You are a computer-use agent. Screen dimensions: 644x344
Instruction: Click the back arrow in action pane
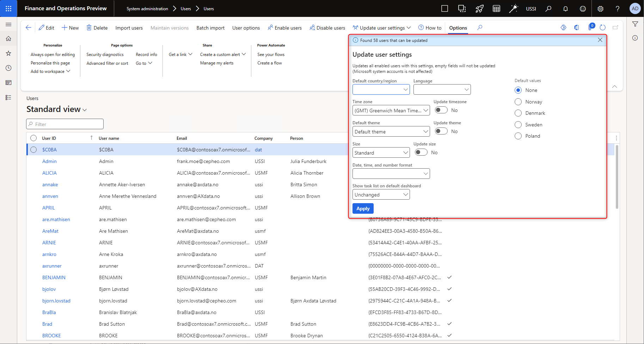click(29, 27)
